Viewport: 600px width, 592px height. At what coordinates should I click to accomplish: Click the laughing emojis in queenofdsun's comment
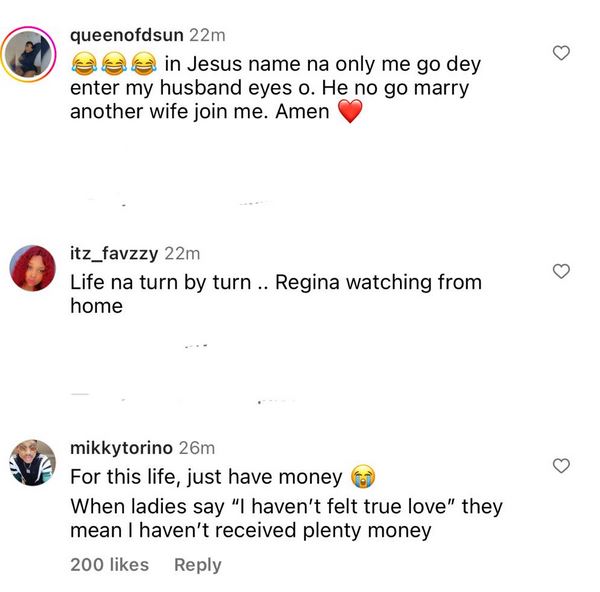tap(113, 65)
